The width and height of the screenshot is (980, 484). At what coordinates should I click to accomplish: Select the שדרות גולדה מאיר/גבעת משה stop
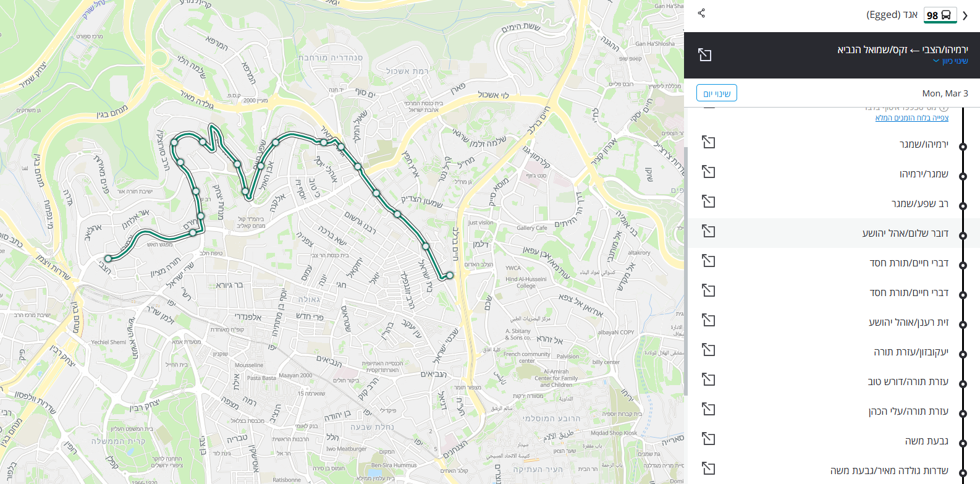tap(889, 470)
